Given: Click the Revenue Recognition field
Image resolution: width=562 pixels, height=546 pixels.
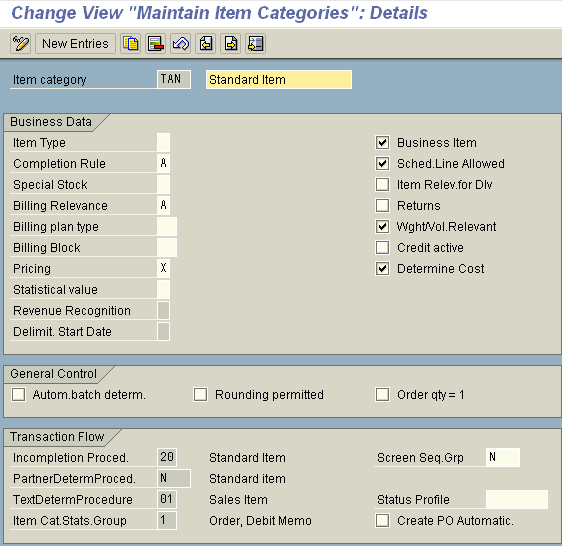Looking at the screenshot, I should tap(163, 310).
